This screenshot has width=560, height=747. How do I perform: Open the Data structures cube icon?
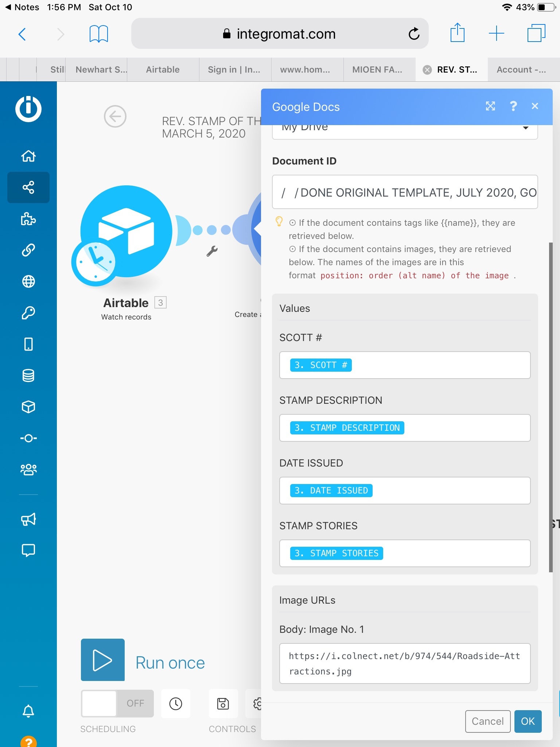(x=28, y=407)
